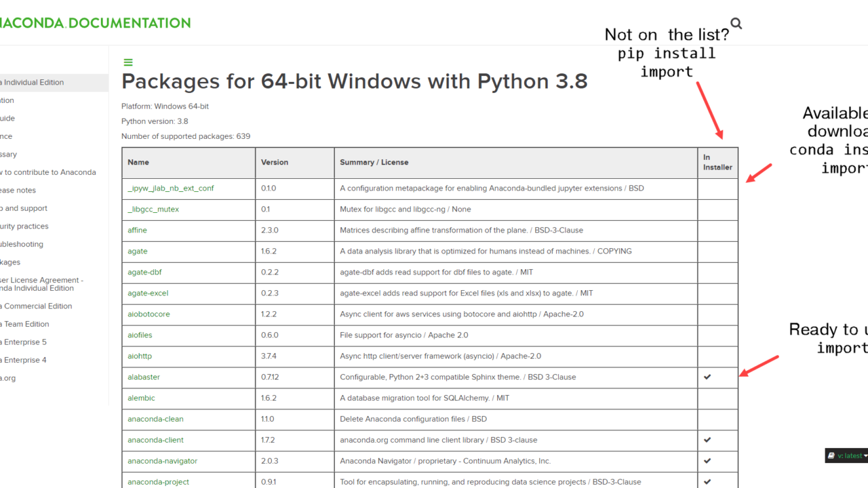Toggle the green hamburger sidebar menu icon
The height and width of the screenshot is (488, 868).
(127, 62)
